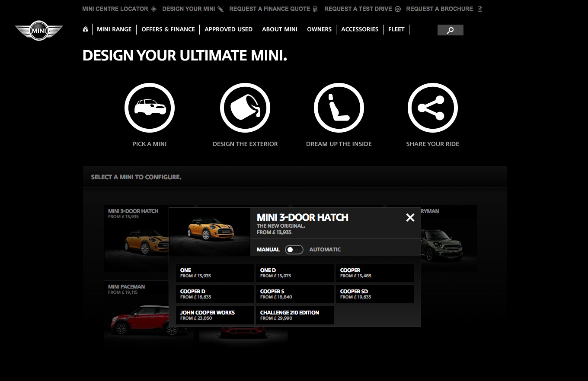Click the Share Your Ride share icon
The image size is (588, 381).
433,108
